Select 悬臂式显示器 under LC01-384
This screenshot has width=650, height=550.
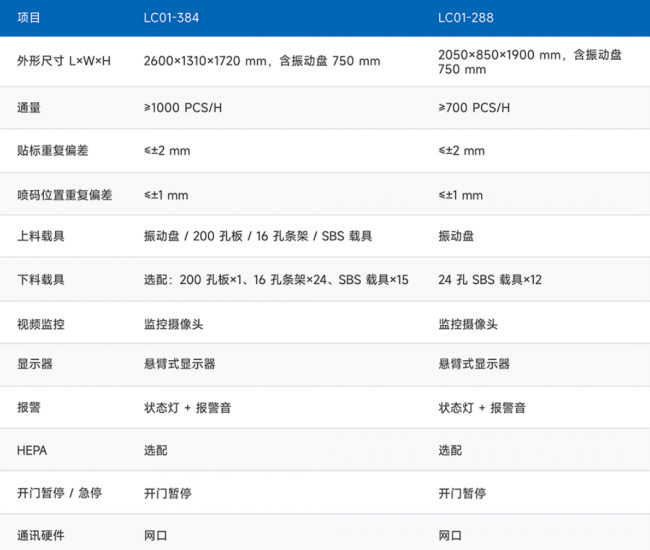pyautogui.click(x=179, y=364)
